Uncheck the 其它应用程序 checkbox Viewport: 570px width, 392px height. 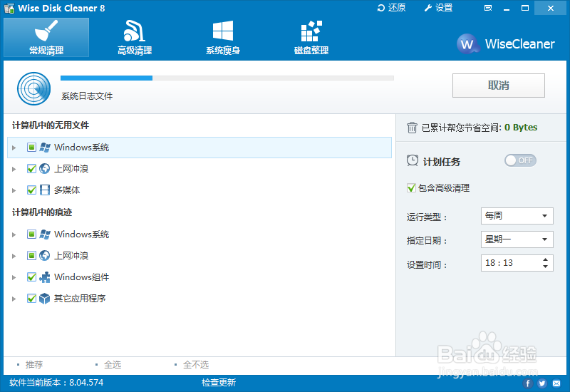pos(31,299)
